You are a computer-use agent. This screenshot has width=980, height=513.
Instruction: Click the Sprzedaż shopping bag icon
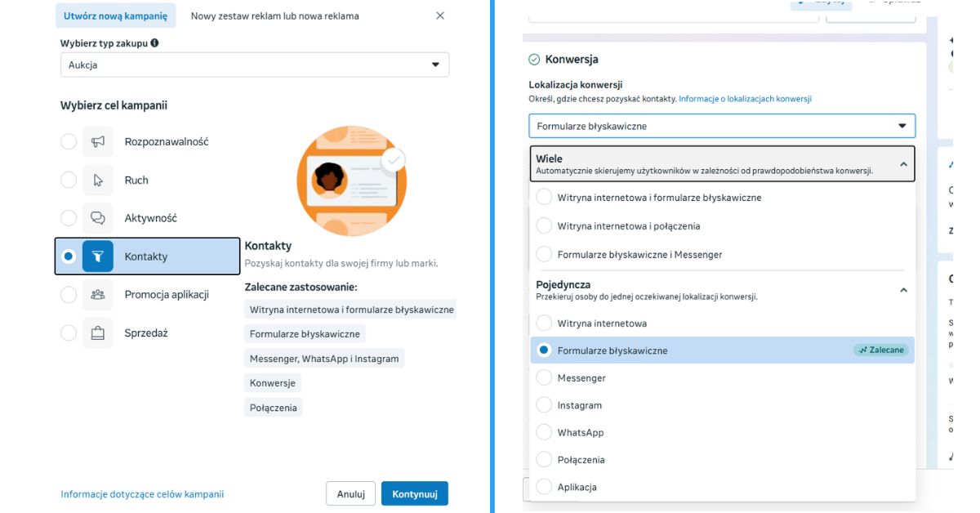[x=98, y=332]
